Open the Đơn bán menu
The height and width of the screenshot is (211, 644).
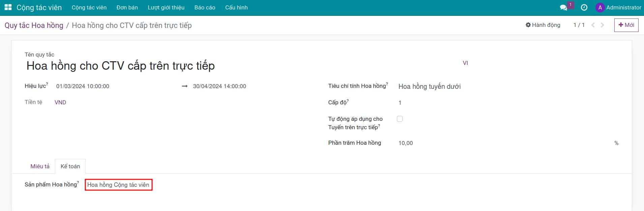point(127,7)
